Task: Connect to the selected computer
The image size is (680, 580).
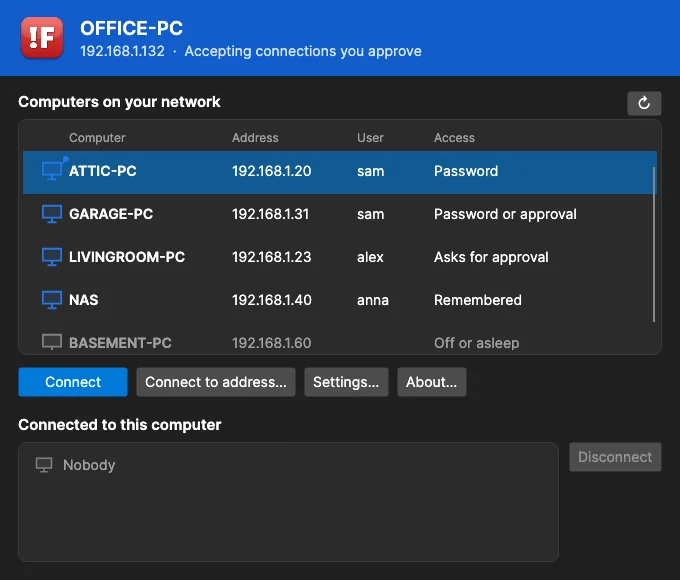Action: [73, 382]
